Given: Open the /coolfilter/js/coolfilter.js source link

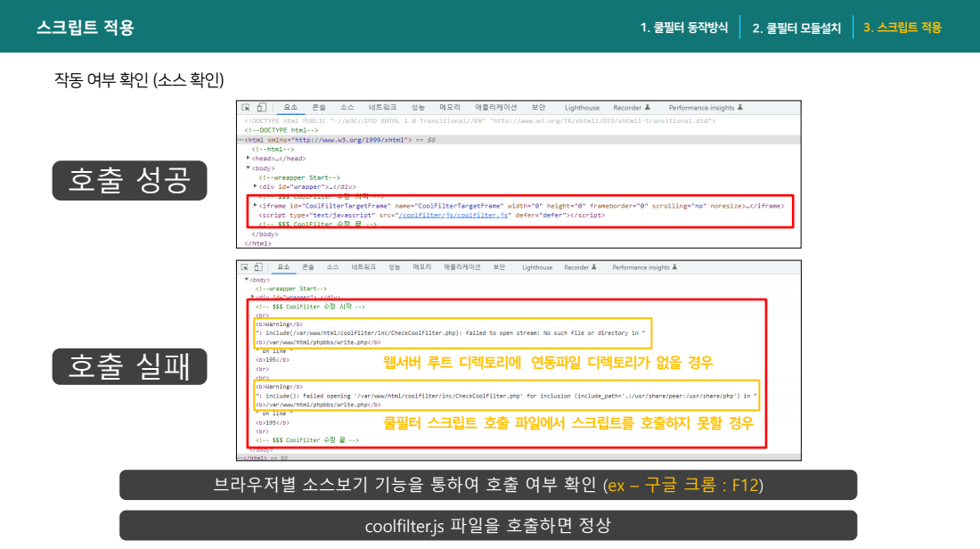Looking at the screenshot, I should 453,215.
